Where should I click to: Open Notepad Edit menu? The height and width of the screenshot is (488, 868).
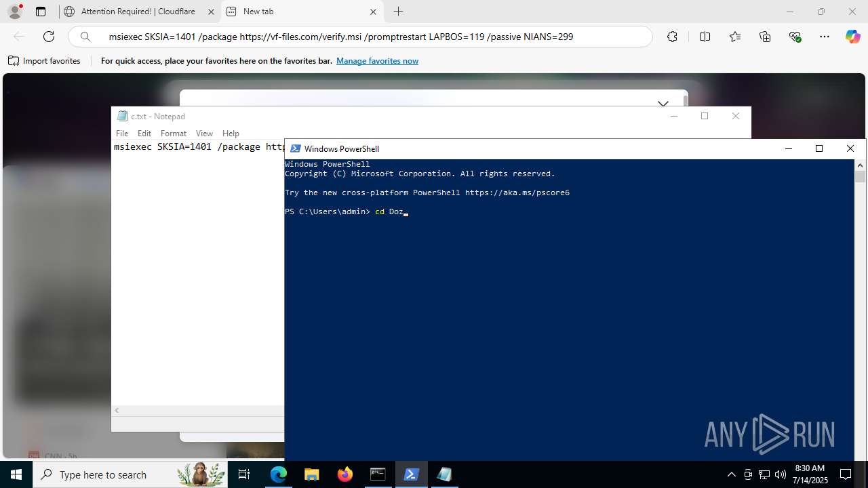[144, 134]
